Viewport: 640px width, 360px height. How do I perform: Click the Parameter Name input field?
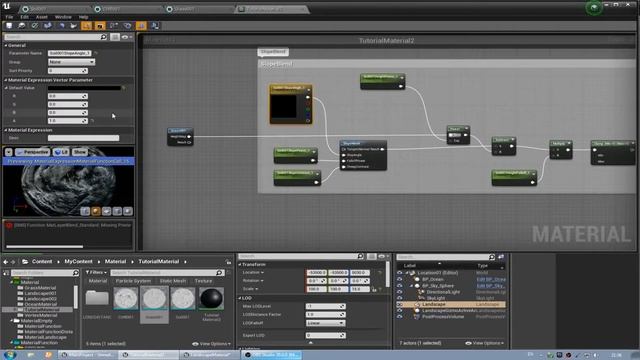pos(69,53)
